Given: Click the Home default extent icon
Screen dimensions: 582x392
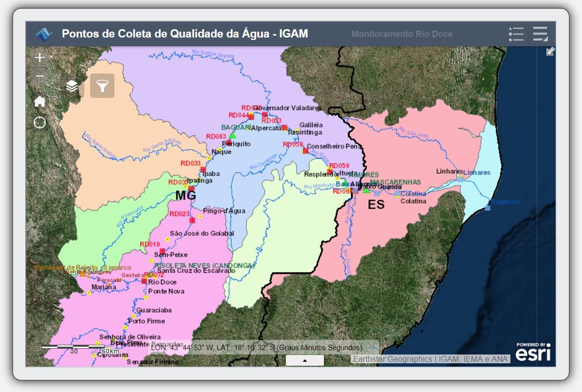Looking at the screenshot, I should [x=39, y=101].
